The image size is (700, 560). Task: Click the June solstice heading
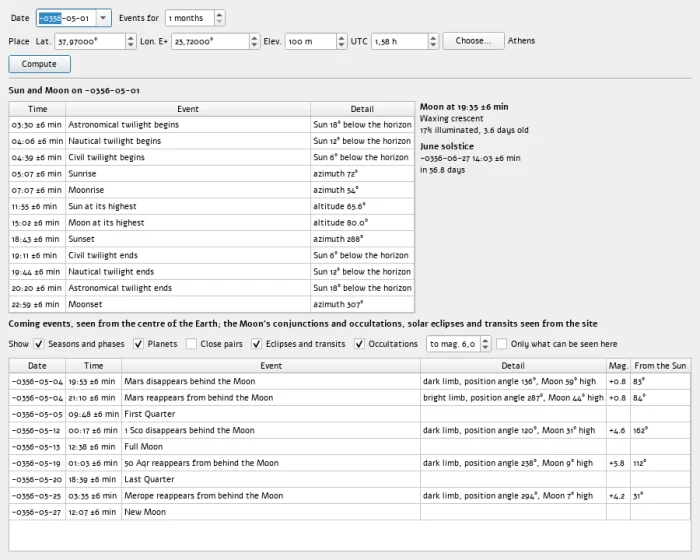coord(447,146)
